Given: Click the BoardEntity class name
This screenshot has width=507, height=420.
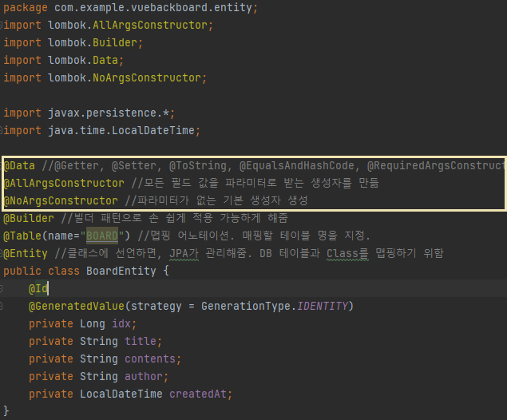Looking at the screenshot, I should click(121, 271).
